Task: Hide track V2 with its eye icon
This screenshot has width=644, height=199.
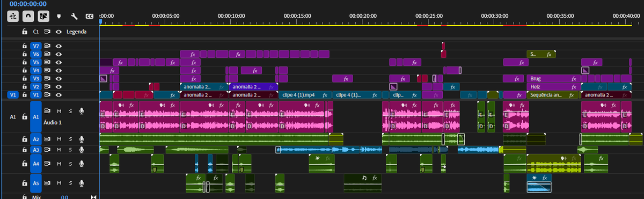Action: (58, 86)
